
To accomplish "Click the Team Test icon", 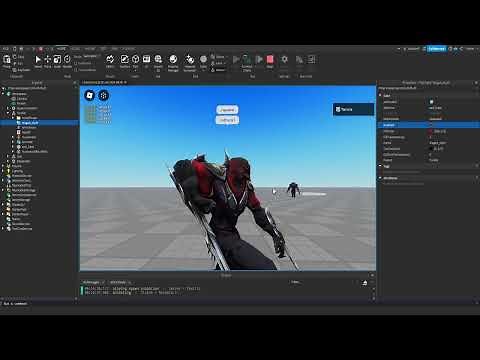I will (299, 59).
